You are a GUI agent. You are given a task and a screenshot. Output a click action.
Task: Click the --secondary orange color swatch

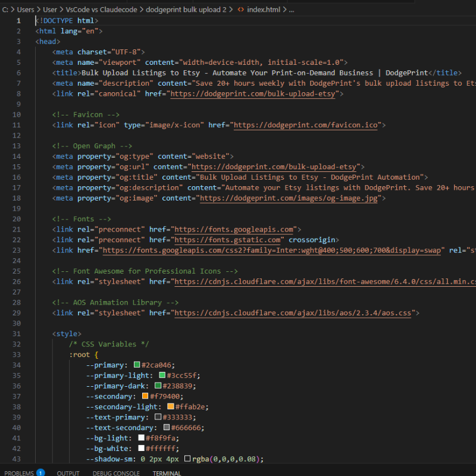(x=145, y=396)
